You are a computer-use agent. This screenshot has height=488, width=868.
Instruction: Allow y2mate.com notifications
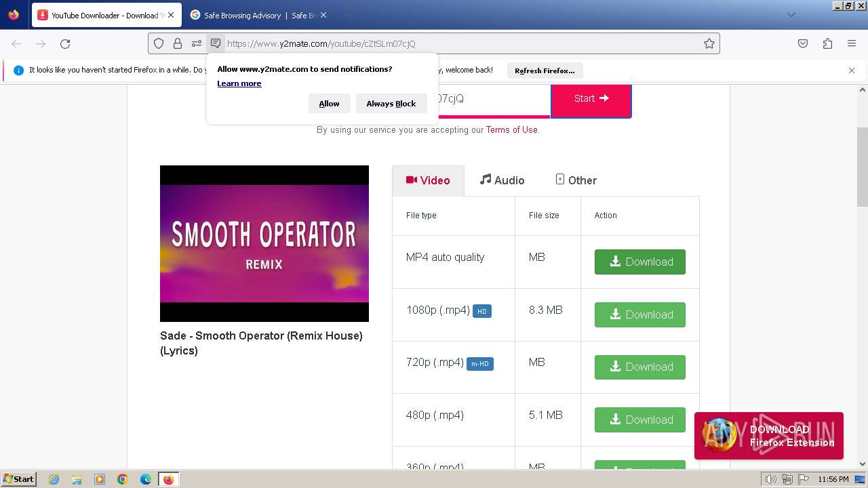point(329,104)
